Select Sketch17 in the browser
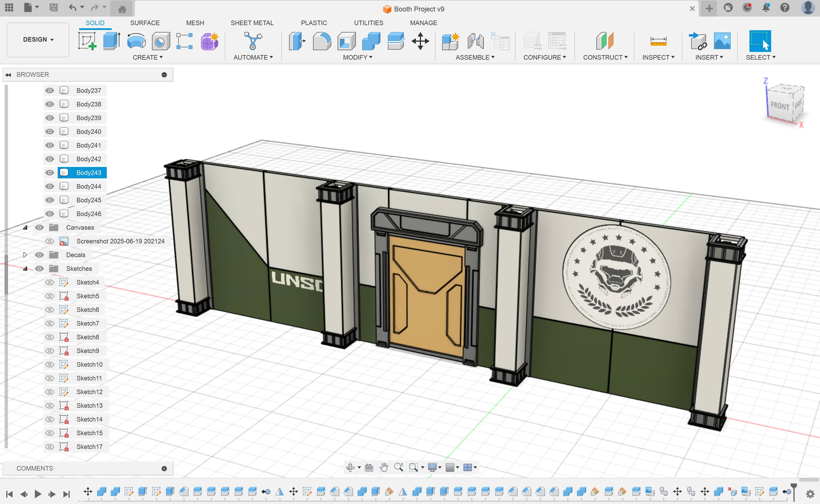 89,447
